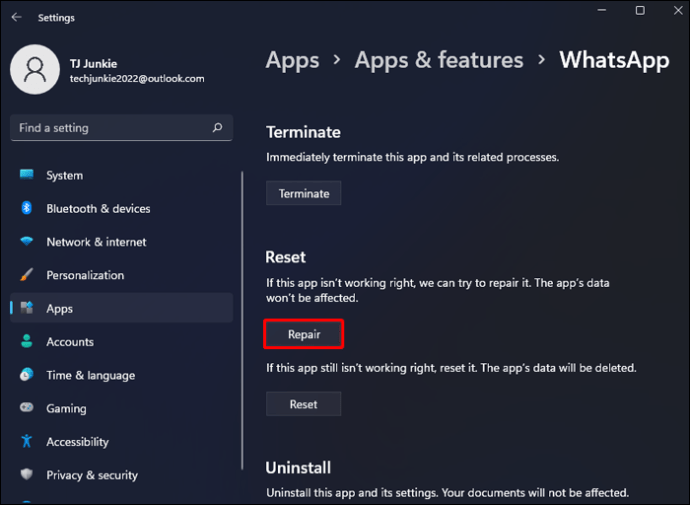Focus the Find a setting field
The height and width of the screenshot is (505, 690).
pyautogui.click(x=121, y=128)
